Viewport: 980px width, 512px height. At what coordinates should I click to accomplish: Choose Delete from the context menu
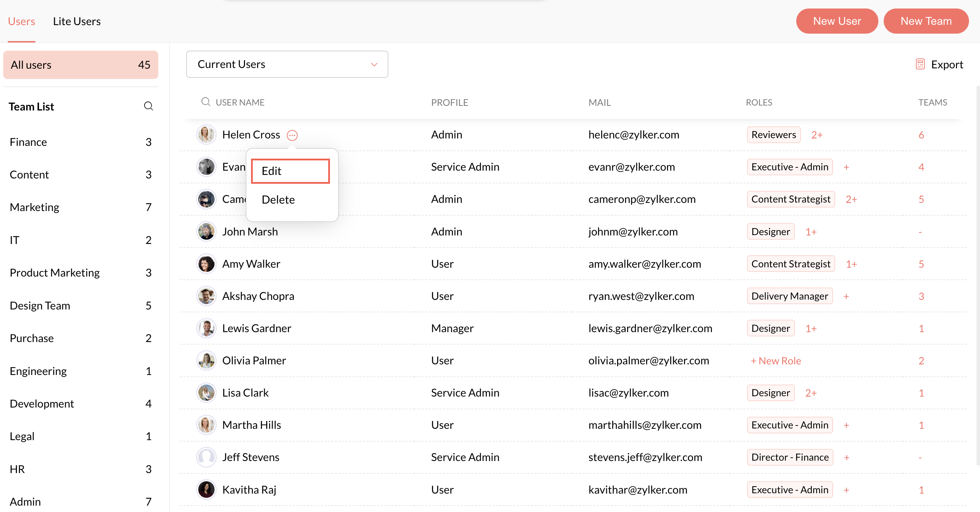[x=278, y=200]
